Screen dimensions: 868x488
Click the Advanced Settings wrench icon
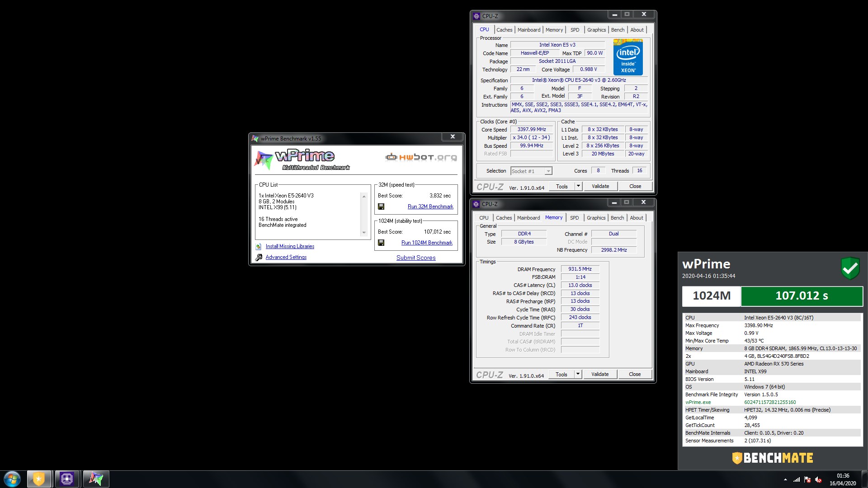[259, 258]
